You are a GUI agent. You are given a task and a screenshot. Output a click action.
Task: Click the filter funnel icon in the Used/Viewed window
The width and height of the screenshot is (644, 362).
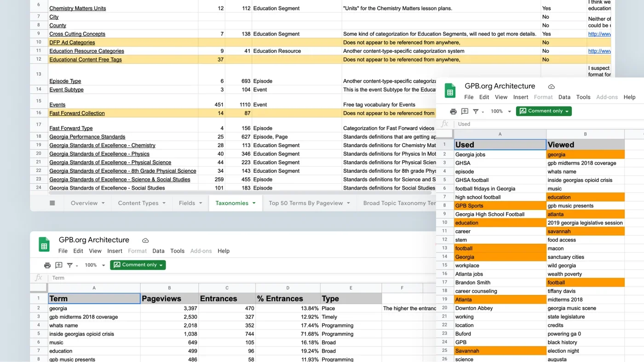click(476, 111)
